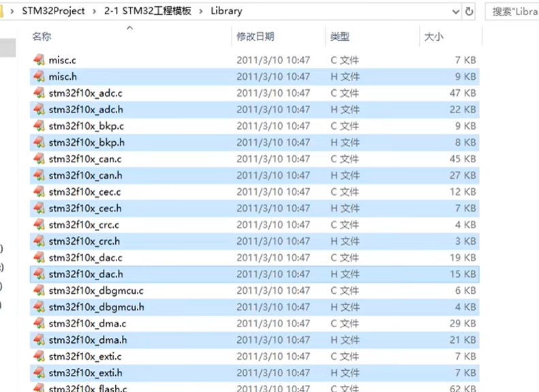The height and width of the screenshot is (392, 539).
Task: Click the C 文件 type of stm32f10x_cec.c
Action: pyautogui.click(x=345, y=192)
